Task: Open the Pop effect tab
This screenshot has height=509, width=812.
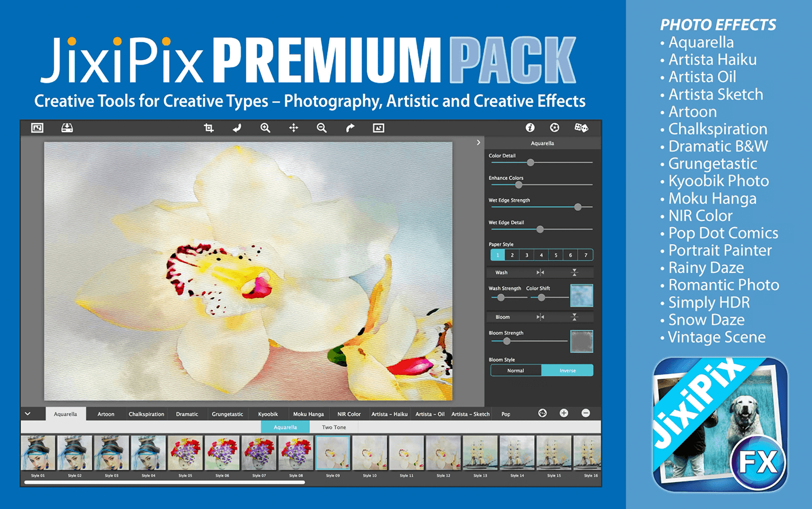Action: tap(506, 414)
